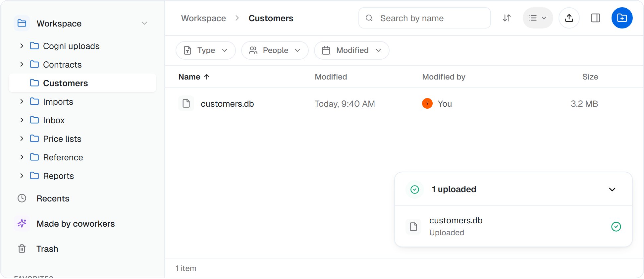Expand the Reference folder chevron
The image size is (644, 279).
tap(22, 157)
